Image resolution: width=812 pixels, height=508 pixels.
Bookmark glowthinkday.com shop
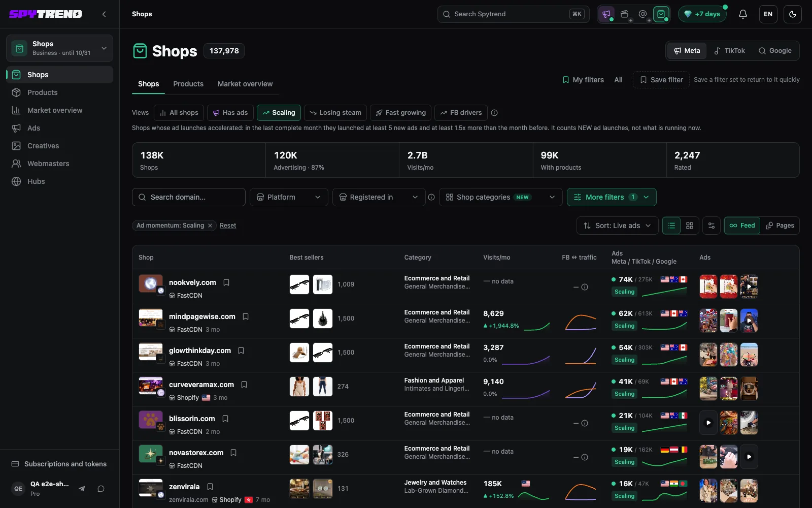click(241, 351)
